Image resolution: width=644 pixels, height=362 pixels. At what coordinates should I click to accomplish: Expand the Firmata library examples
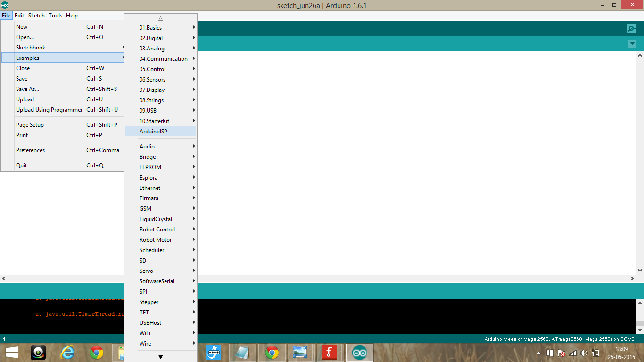pos(160,198)
